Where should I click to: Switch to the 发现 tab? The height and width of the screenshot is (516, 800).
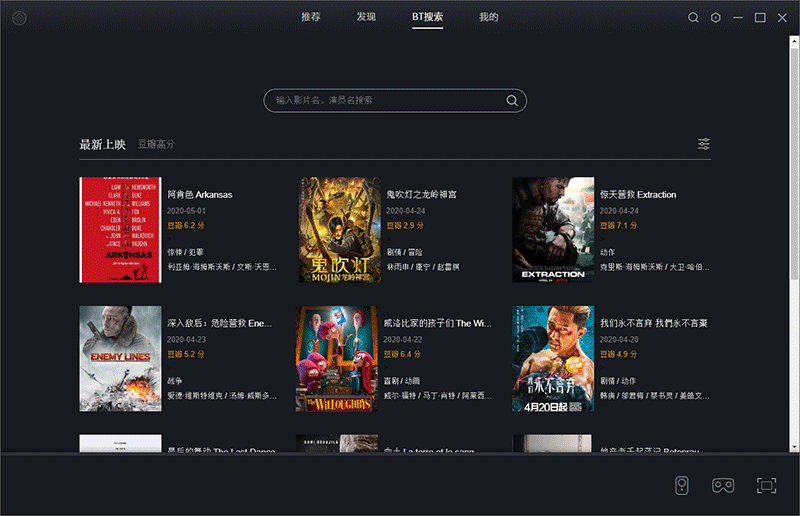pyautogui.click(x=366, y=17)
